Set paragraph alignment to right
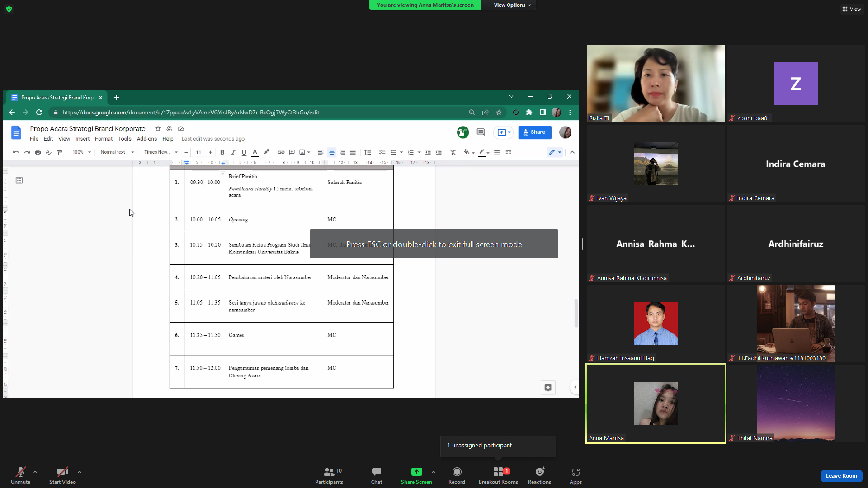Screen dimensions: 868x488 (342, 152)
